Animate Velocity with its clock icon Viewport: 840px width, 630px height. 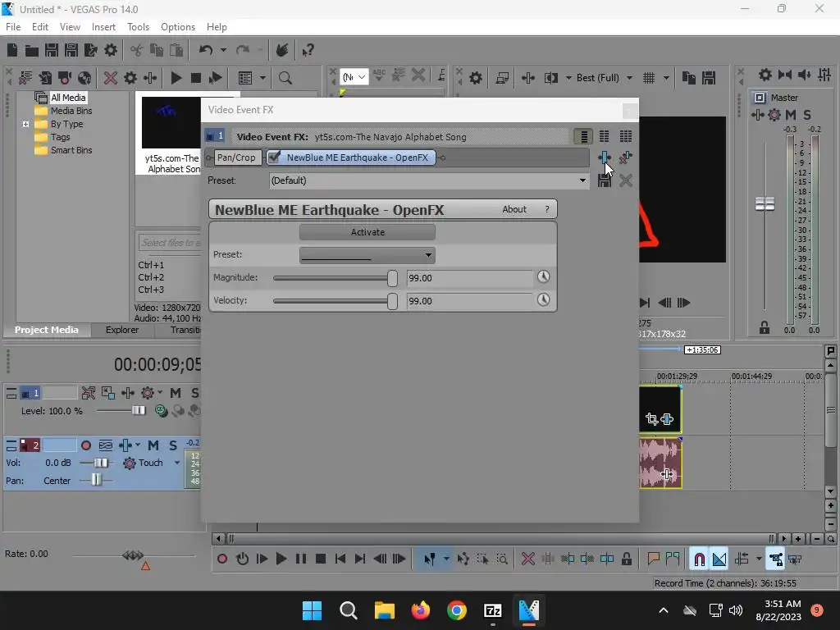[x=543, y=299]
